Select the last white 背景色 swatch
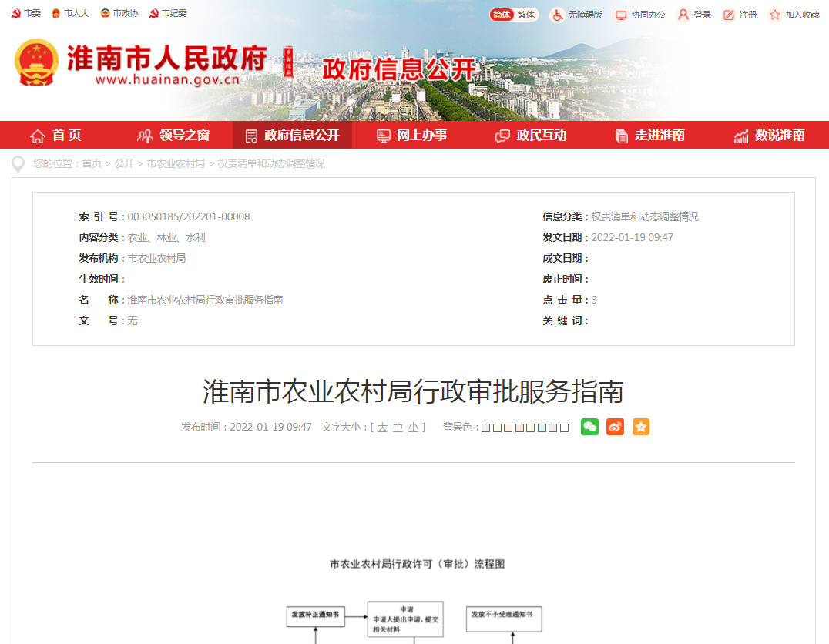This screenshot has width=829, height=644. (x=564, y=427)
